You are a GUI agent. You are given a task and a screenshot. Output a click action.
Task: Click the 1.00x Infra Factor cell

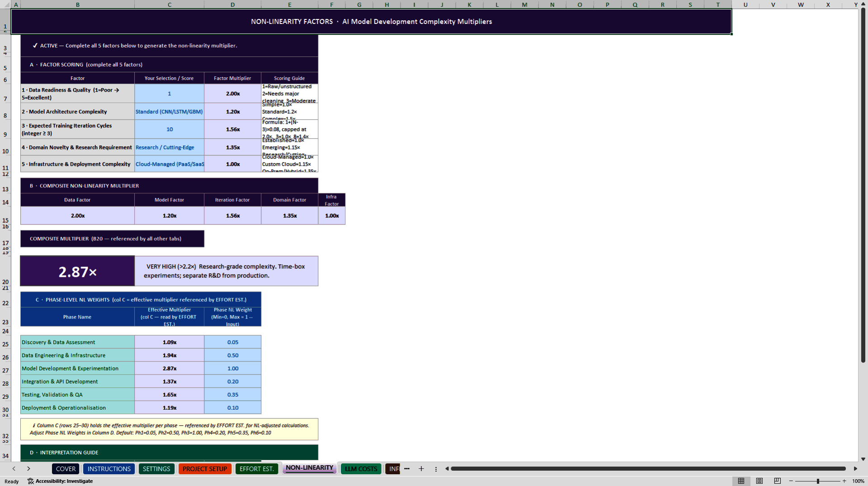pyautogui.click(x=332, y=215)
